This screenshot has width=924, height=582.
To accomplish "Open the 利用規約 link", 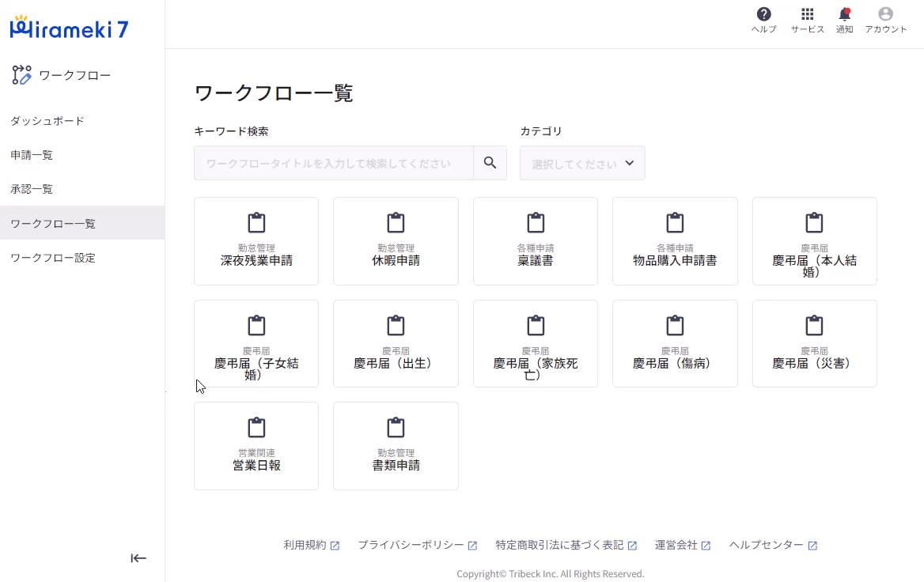I will pos(305,545).
